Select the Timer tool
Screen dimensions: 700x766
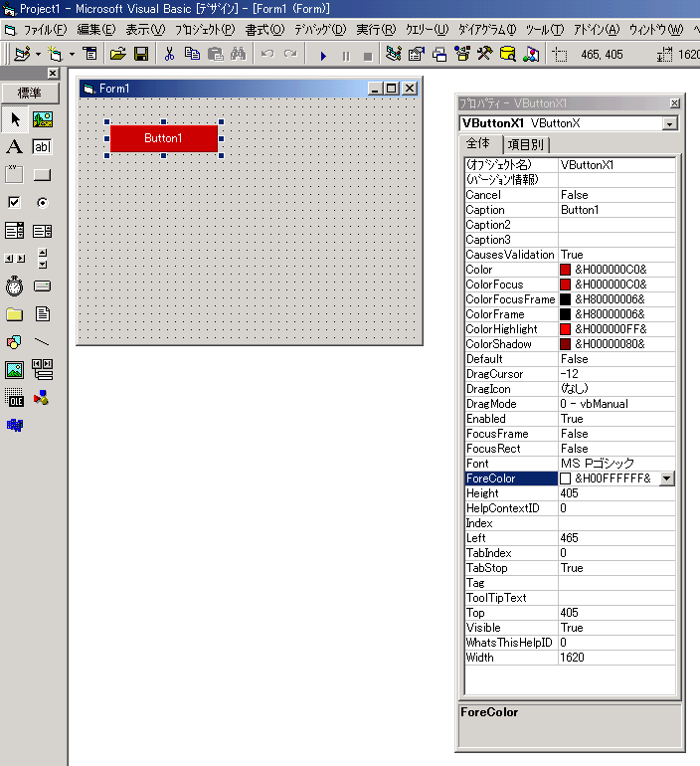pos(15,287)
